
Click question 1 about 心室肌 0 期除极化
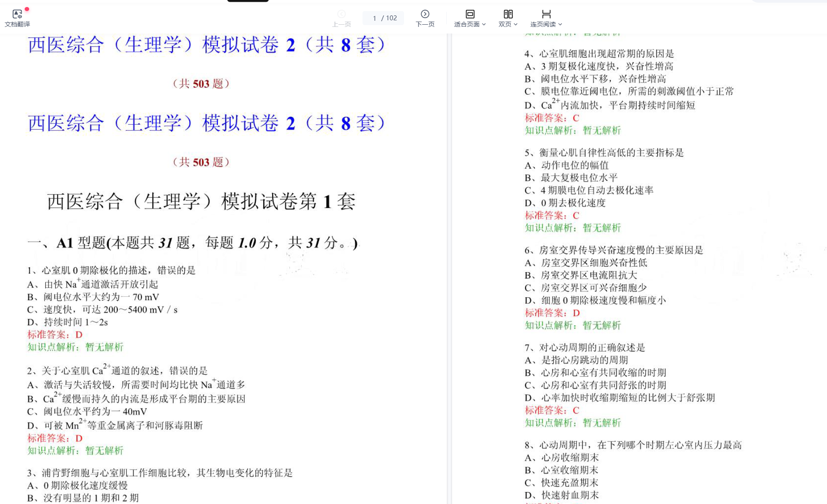pyautogui.click(x=111, y=270)
